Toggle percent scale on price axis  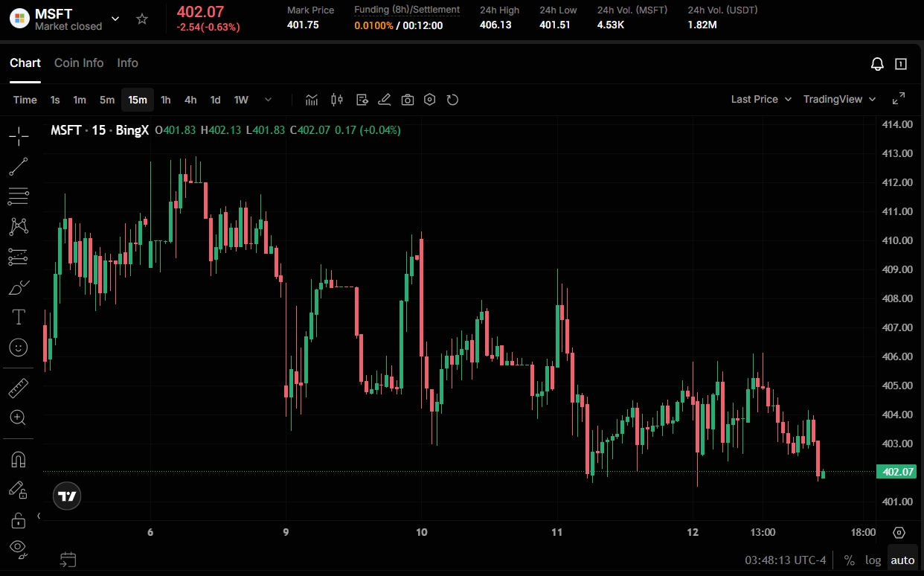849,560
